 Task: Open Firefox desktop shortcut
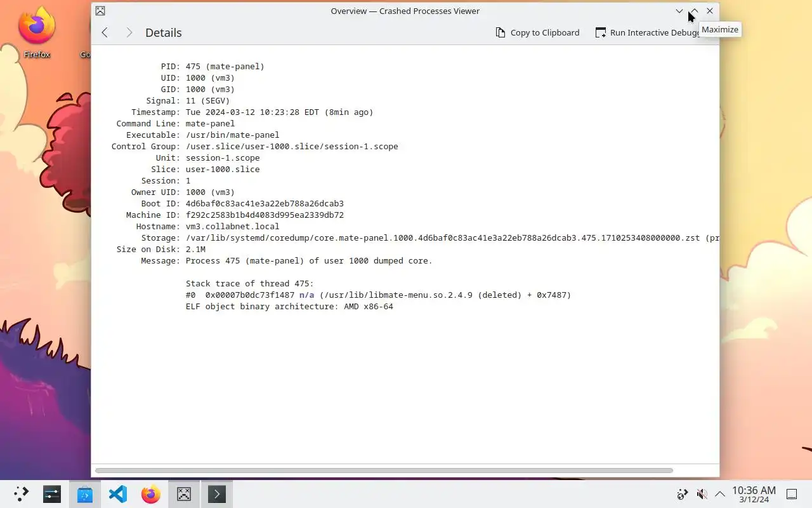[x=37, y=33]
